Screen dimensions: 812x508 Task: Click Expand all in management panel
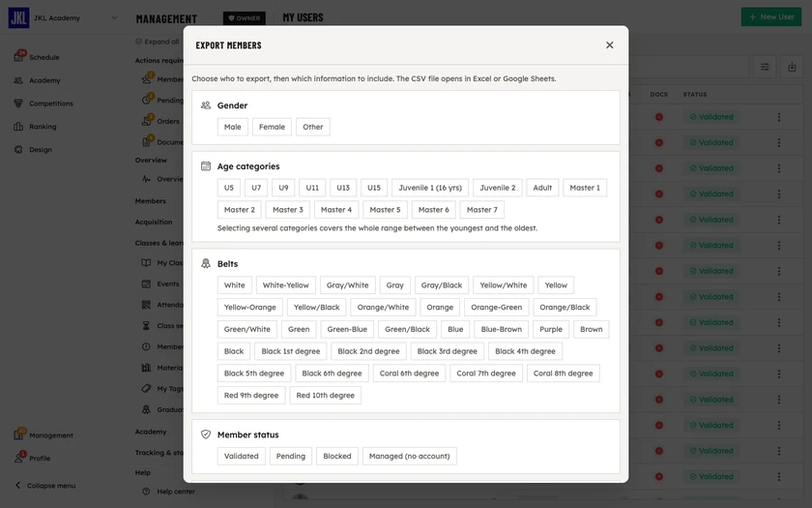coord(158,42)
